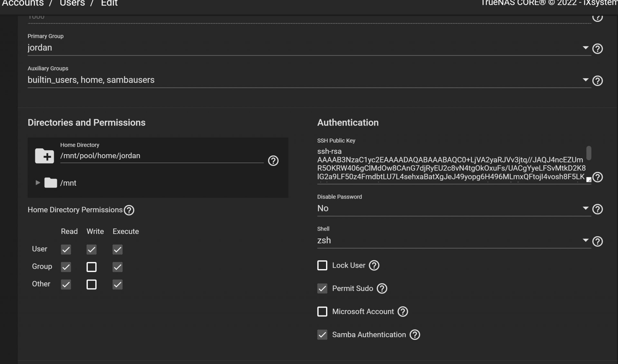Toggle User Execute permission checkbox

coord(117,249)
